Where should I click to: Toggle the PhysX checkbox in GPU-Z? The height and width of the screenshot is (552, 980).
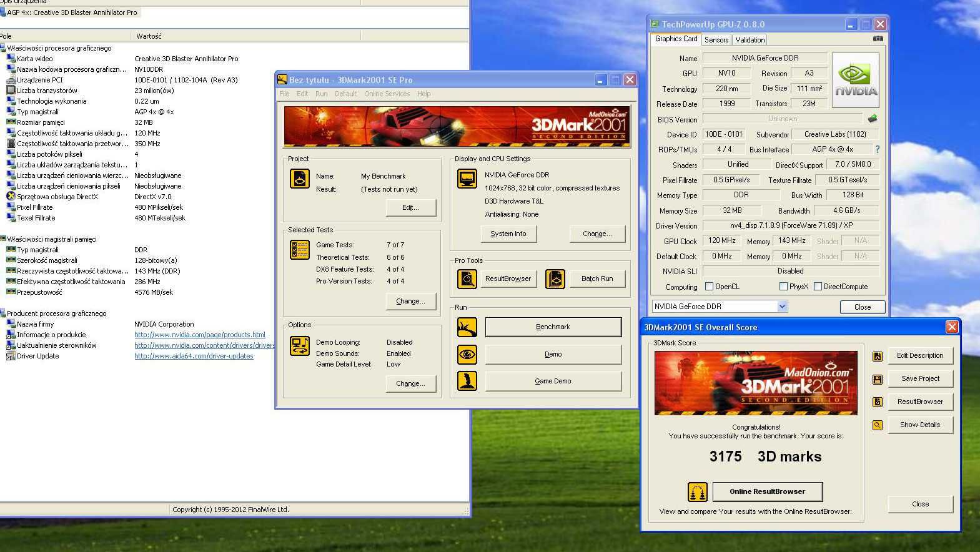point(783,287)
